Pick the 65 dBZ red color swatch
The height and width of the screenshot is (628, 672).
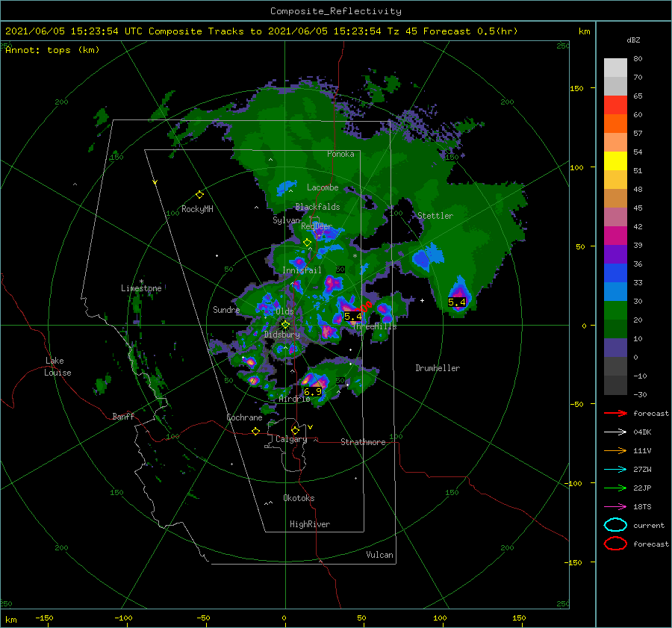click(x=615, y=105)
